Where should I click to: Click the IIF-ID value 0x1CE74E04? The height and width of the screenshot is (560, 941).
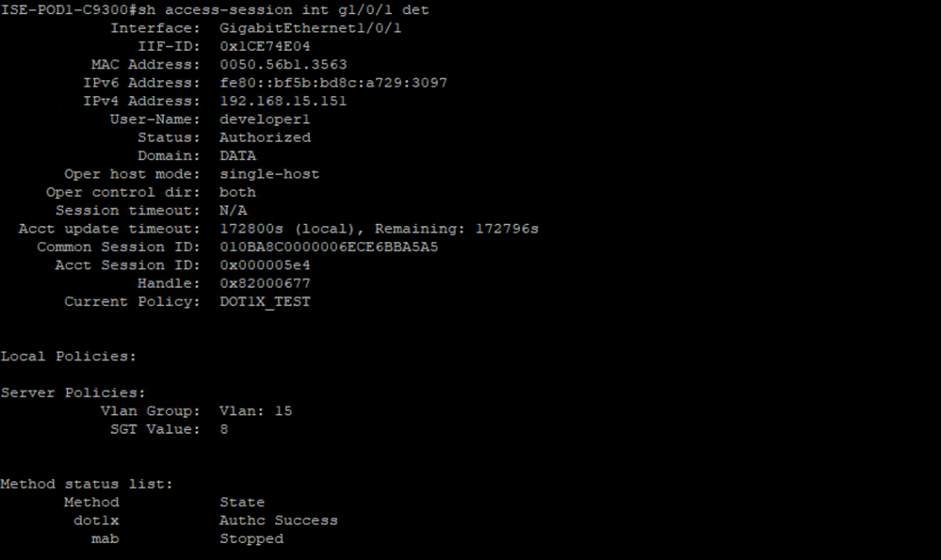(x=265, y=46)
